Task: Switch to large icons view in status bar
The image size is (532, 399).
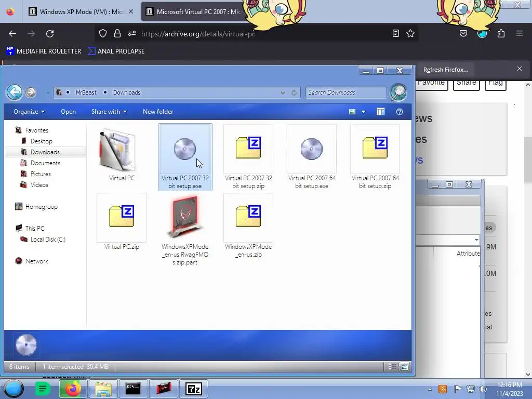Action: pyautogui.click(x=404, y=366)
